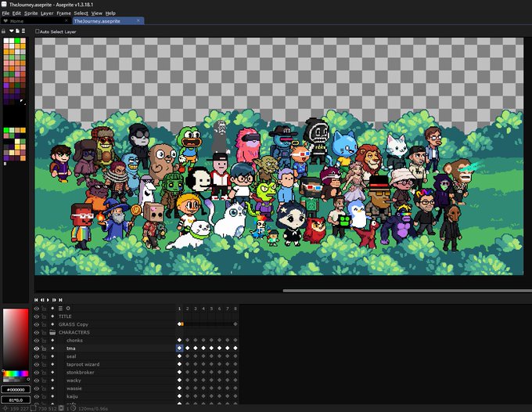Image resolution: width=532 pixels, height=412 pixels.
Task: Click the palette resize handle arrow
Action: 23,102
